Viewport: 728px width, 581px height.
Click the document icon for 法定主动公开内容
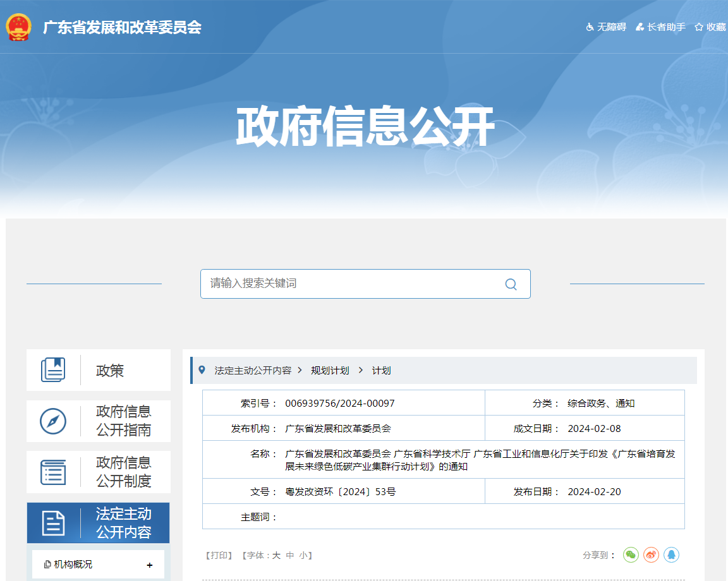click(x=53, y=523)
